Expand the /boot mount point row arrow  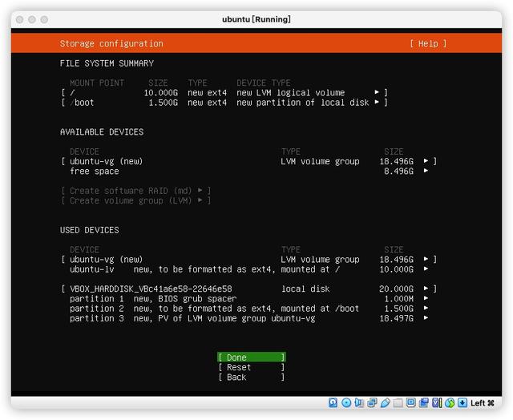point(377,102)
